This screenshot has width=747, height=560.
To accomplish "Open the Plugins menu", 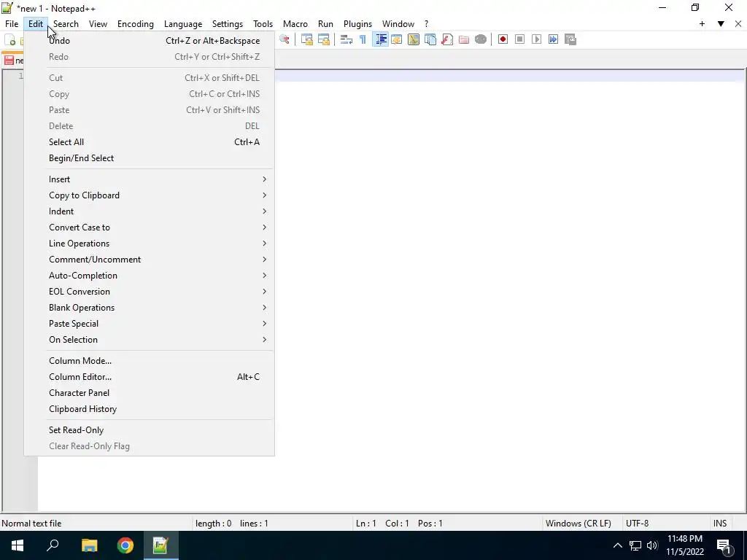I will pos(357,24).
